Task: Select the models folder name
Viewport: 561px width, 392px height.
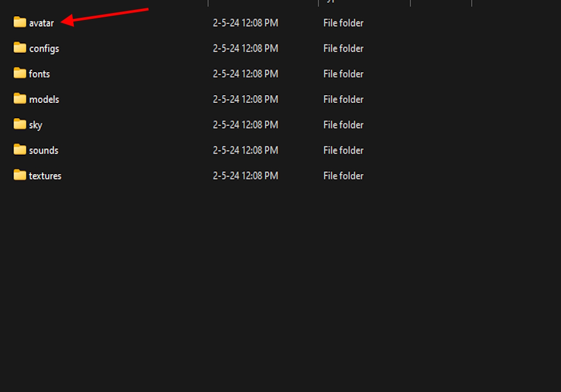Action: point(44,99)
